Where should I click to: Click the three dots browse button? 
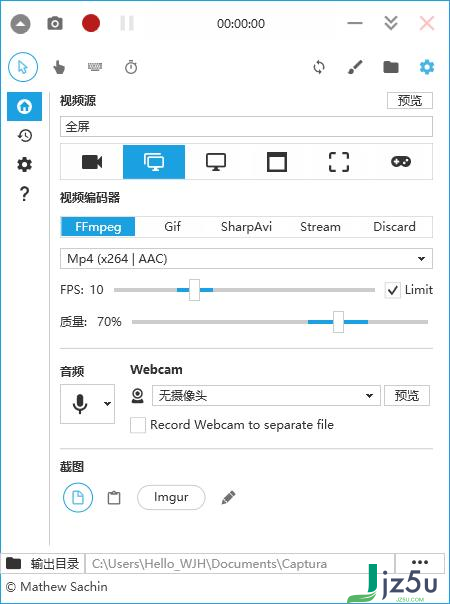(x=420, y=562)
